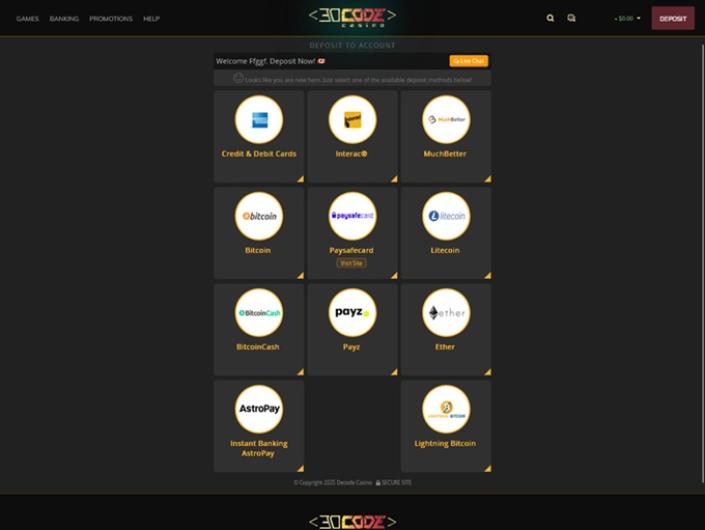Choose the Payz payment icon
The height and width of the screenshot is (530, 705).
tap(352, 313)
